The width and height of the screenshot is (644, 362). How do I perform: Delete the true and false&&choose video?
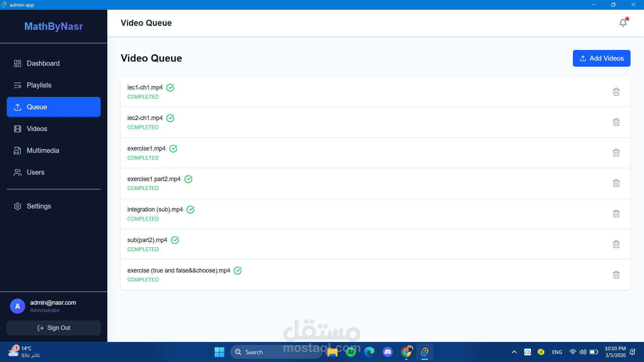pos(616,275)
